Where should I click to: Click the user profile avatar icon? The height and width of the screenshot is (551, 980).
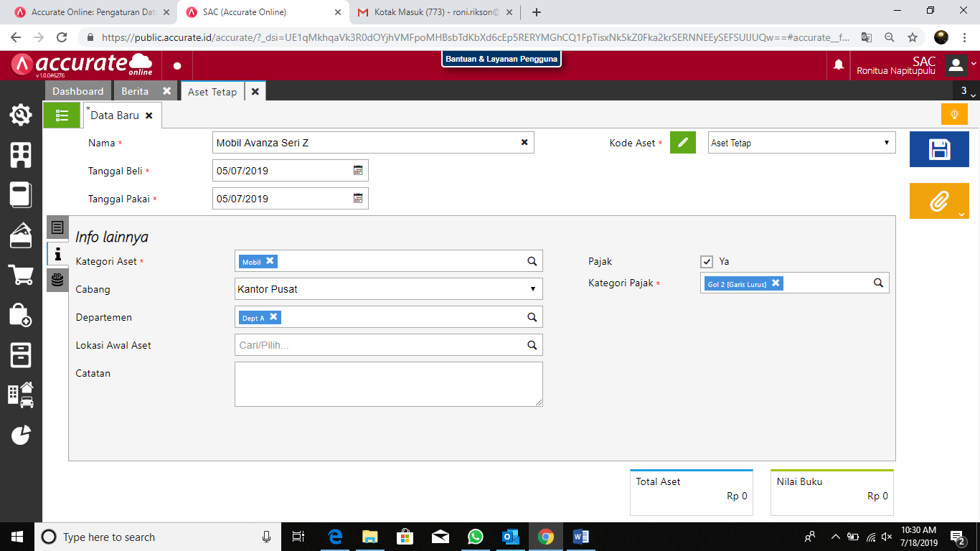coord(956,65)
